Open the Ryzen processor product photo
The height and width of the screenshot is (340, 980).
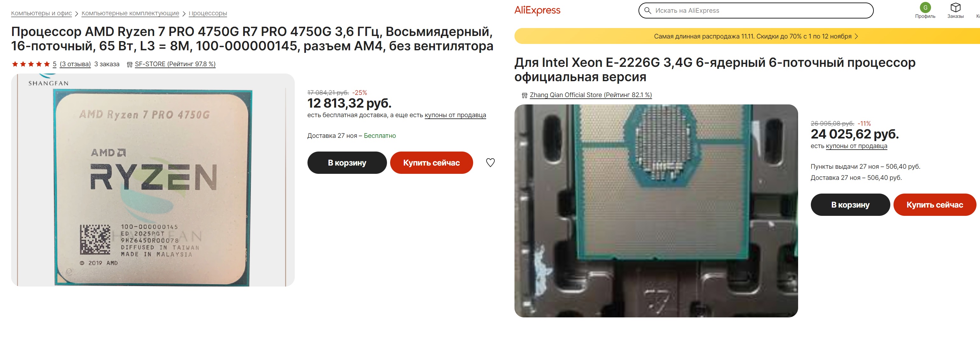[x=153, y=180]
